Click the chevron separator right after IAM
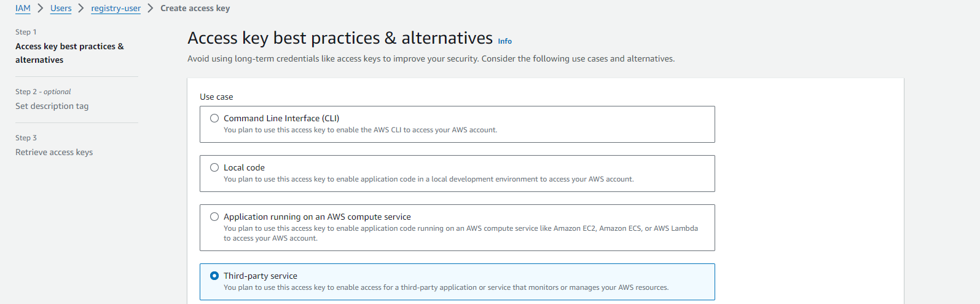The image size is (980, 304). tap(41, 9)
